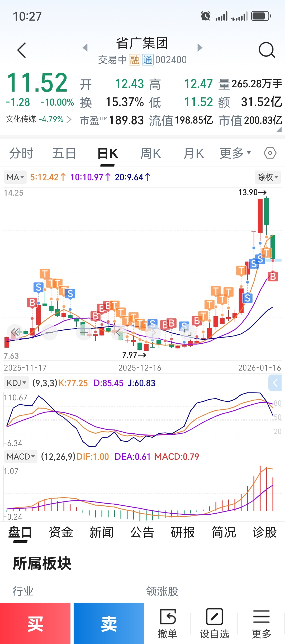
Task: Tap the orange T marker near latest candle
Action: click(x=267, y=253)
